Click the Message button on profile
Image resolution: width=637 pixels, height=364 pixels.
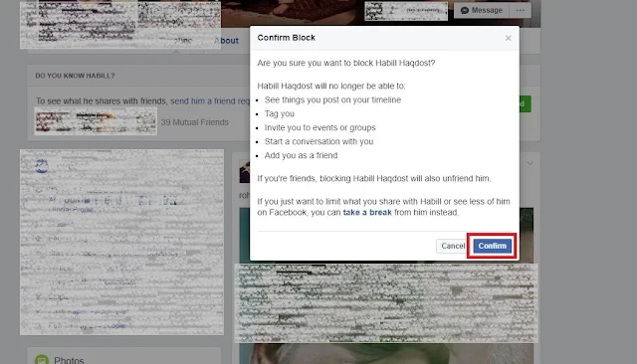tap(482, 10)
